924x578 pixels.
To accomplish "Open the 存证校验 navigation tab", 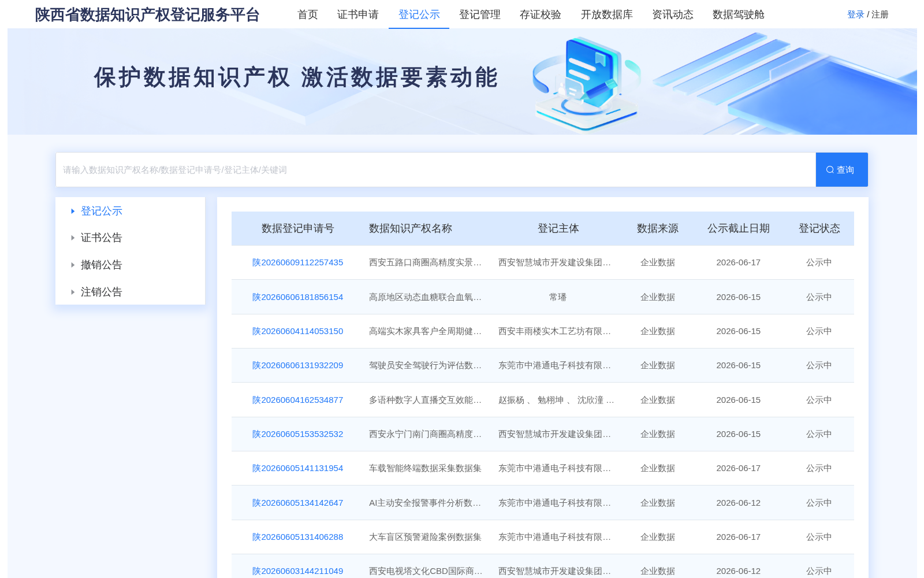I will point(541,14).
